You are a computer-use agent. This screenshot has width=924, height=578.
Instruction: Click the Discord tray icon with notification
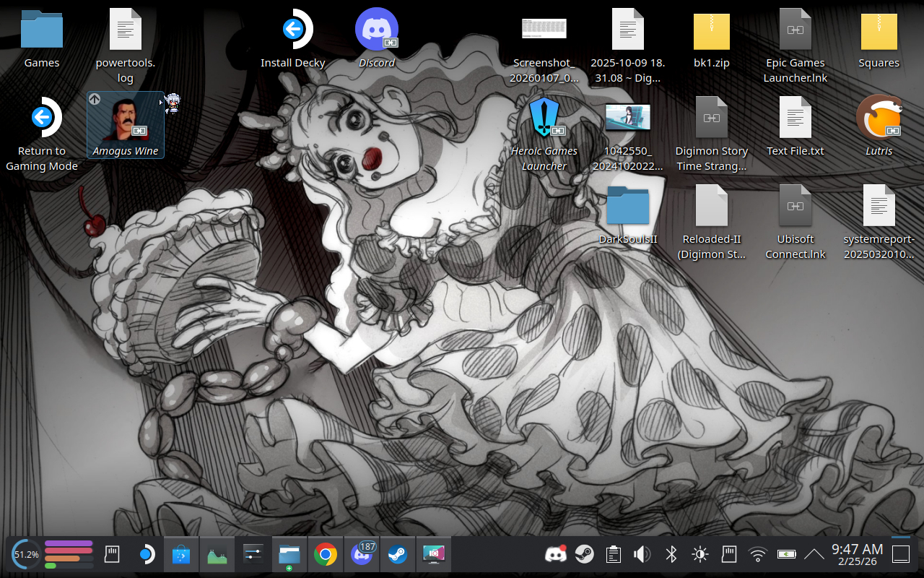coord(555,554)
